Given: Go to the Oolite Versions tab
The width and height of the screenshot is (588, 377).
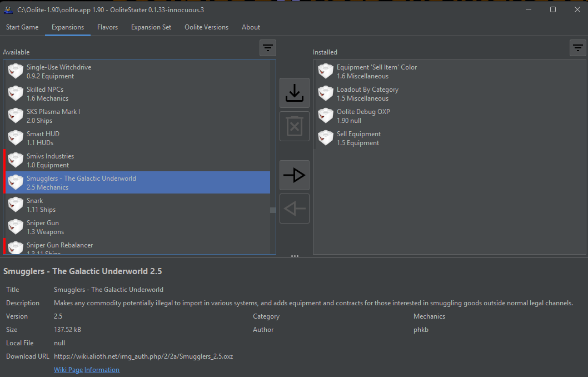Looking at the screenshot, I should coord(206,27).
